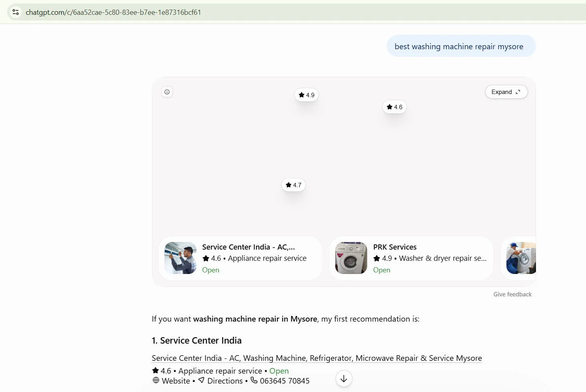Click the green Open status below heading
This screenshot has height=392, width=586.
pos(279,371)
